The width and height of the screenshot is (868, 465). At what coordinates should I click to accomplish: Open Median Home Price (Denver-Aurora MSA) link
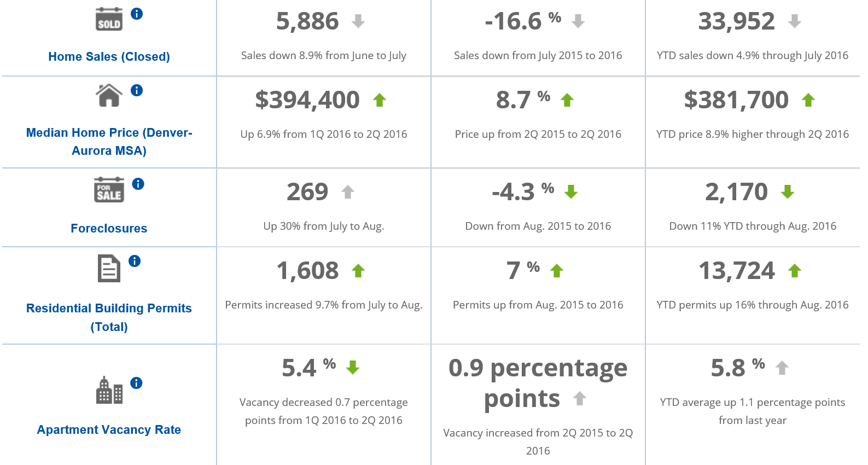[109, 142]
